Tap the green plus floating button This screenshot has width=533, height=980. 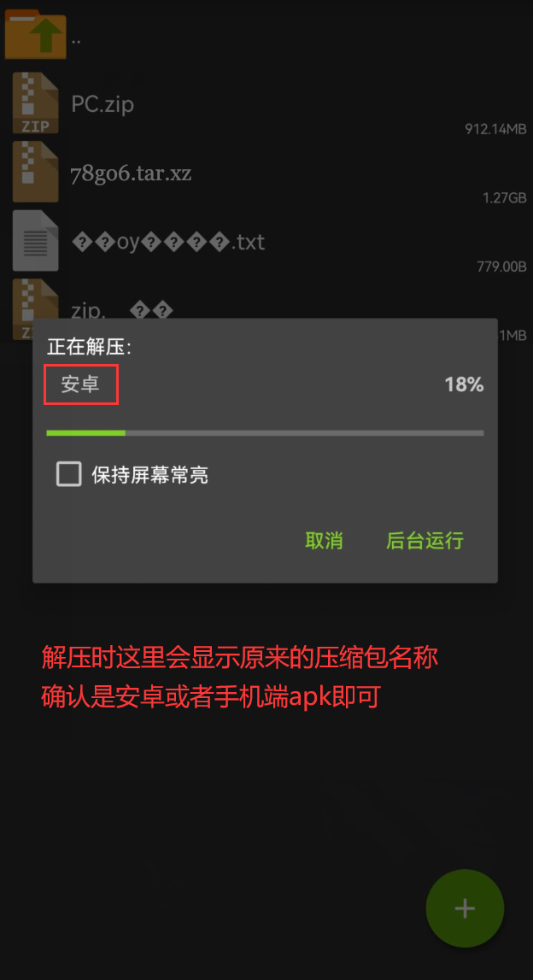coord(465,908)
